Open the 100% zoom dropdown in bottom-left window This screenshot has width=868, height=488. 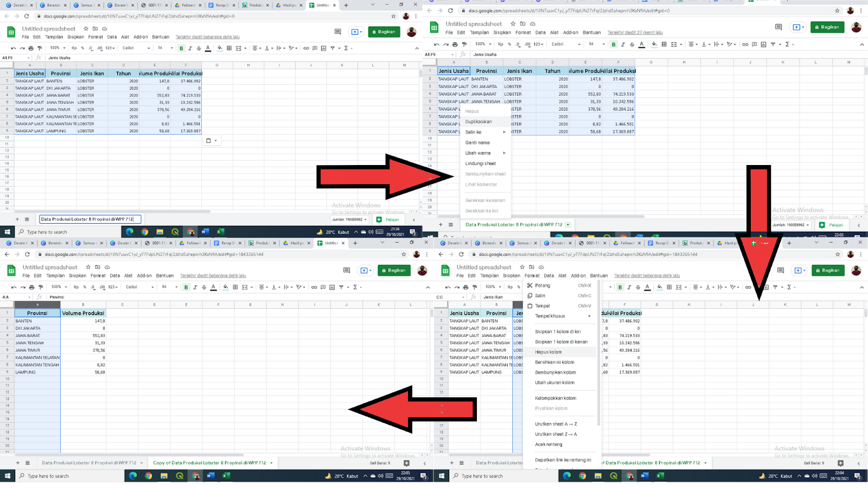(59, 287)
